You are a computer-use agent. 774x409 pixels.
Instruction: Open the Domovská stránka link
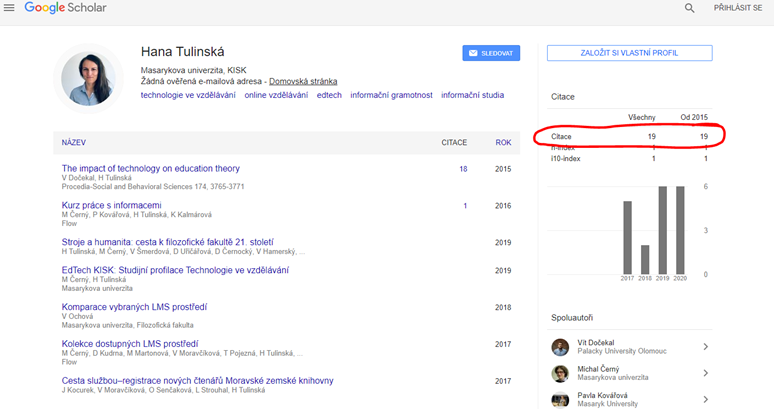(x=303, y=81)
